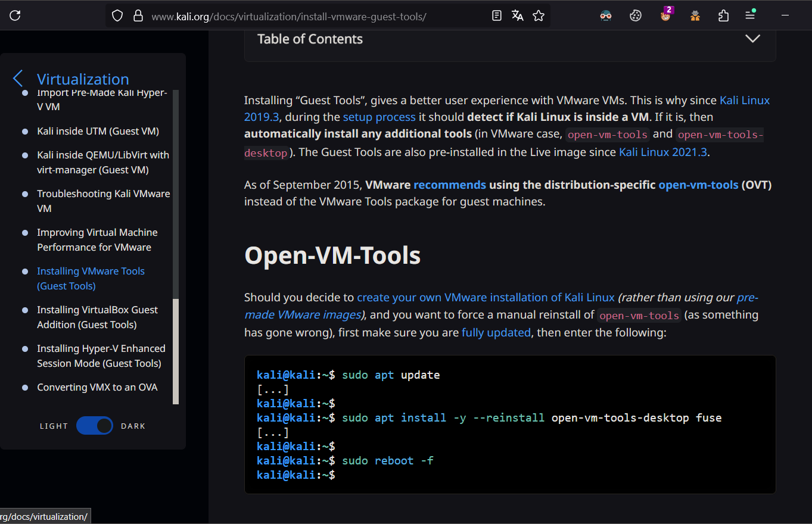Viewport: 812px width, 524px height.
Task: Follow the setup process link
Action: [x=379, y=117]
